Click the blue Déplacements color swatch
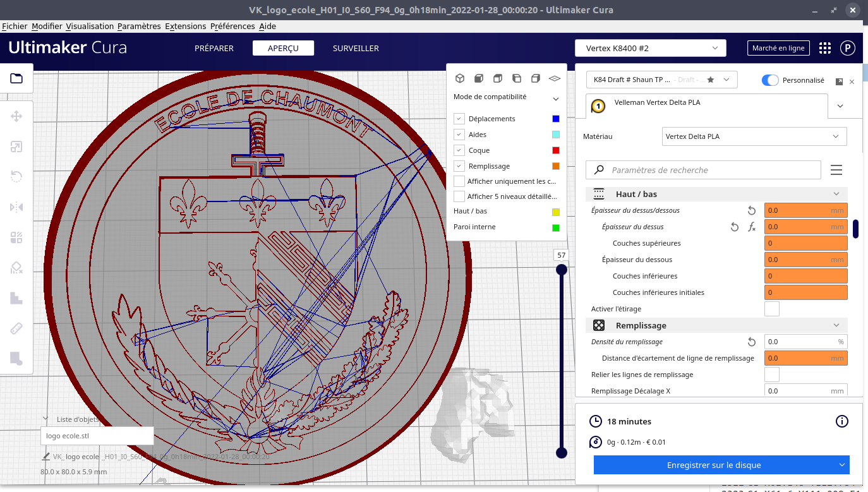Image resolution: width=868 pixels, height=492 pixels. point(556,119)
